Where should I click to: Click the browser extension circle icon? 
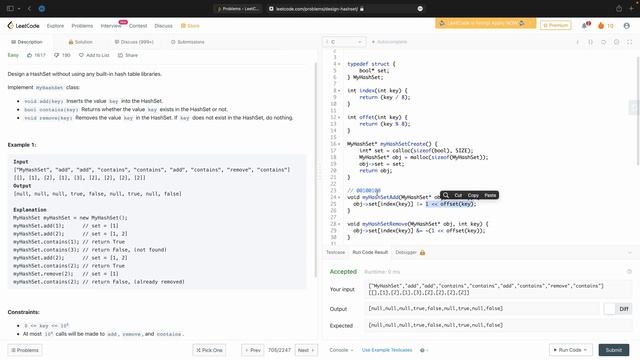pyautogui.click(x=42, y=8)
